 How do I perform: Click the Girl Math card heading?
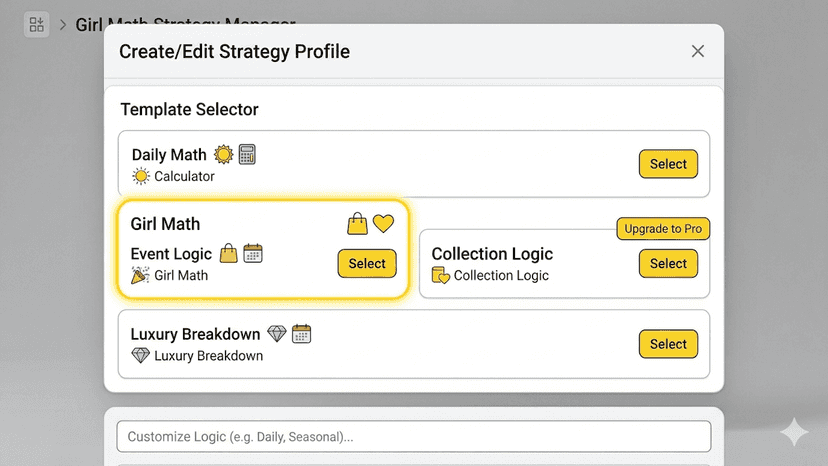(x=165, y=224)
